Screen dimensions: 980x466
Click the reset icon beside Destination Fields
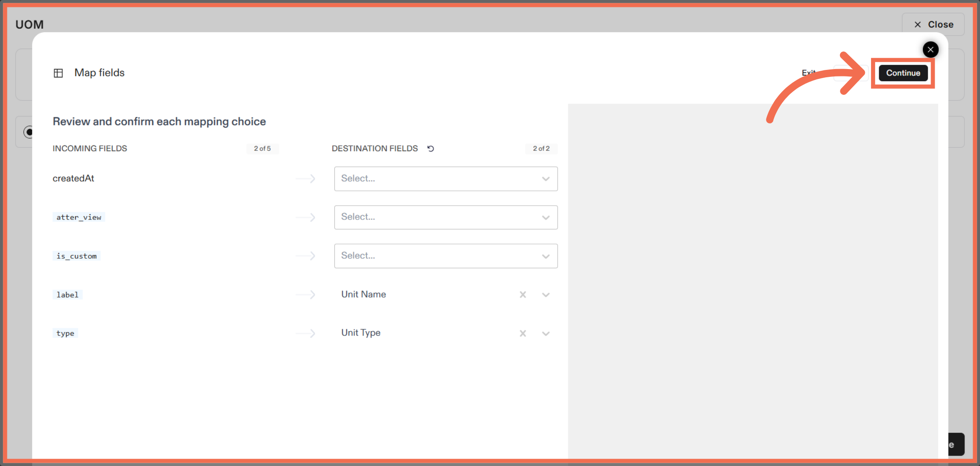(x=431, y=148)
